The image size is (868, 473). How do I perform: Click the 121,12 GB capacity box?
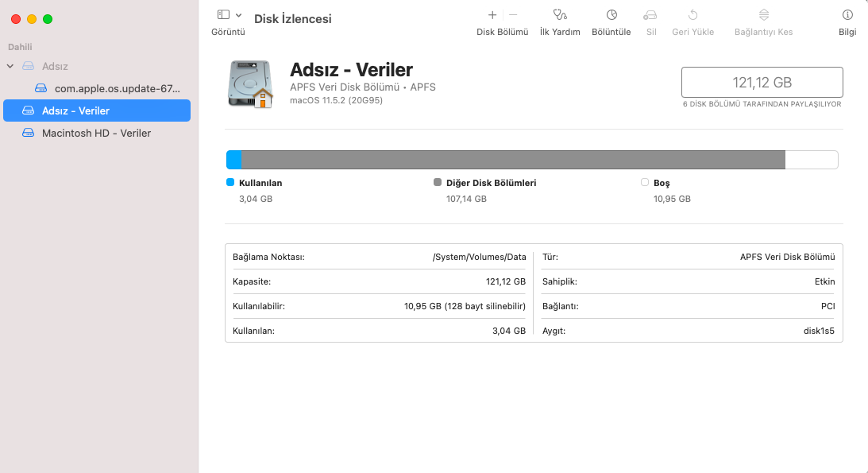pos(762,83)
